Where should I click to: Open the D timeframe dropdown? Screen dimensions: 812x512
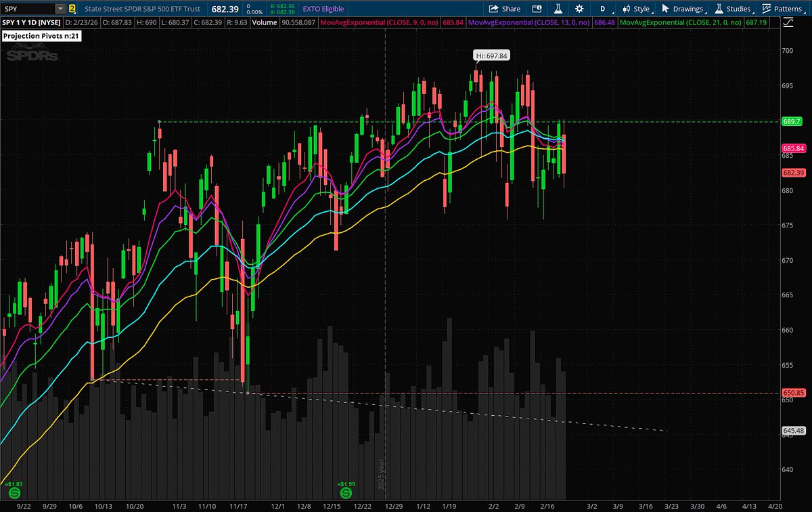click(602, 9)
